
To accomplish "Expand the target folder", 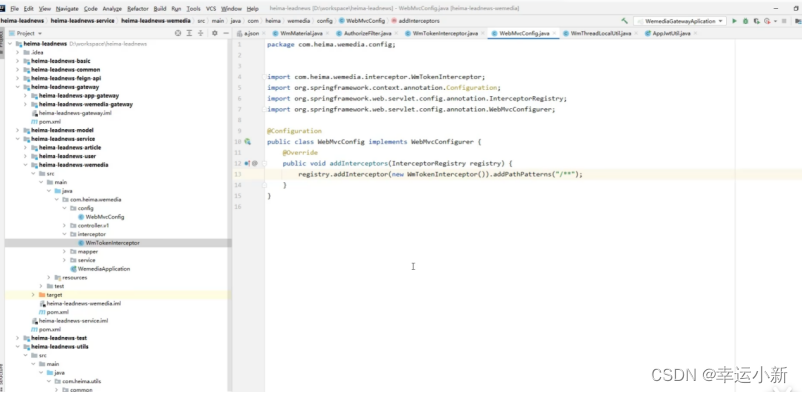I will [x=33, y=295].
